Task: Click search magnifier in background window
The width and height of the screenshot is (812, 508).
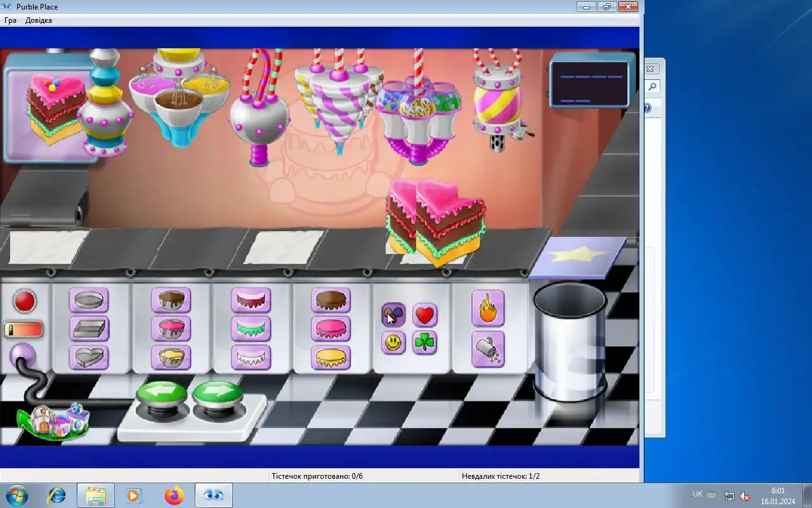Action: coord(652,86)
